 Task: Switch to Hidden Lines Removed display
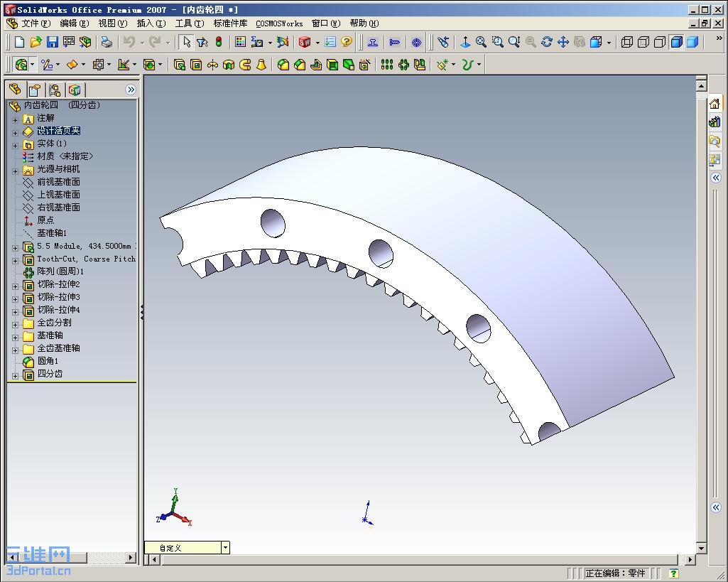pyautogui.click(x=659, y=42)
